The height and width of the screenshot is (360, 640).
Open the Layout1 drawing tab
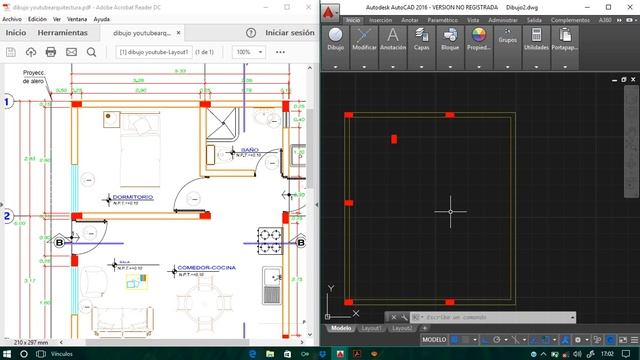(371, 328)
